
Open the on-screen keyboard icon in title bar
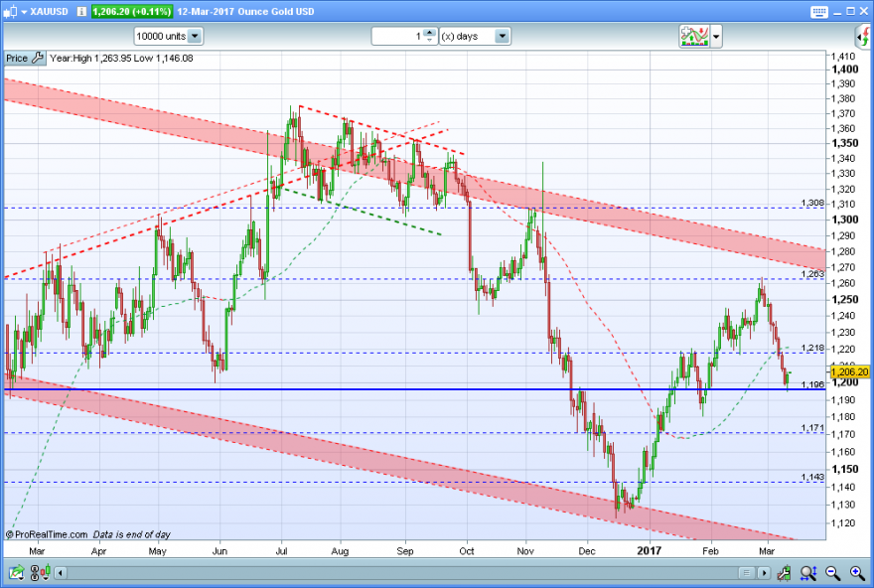819,12
